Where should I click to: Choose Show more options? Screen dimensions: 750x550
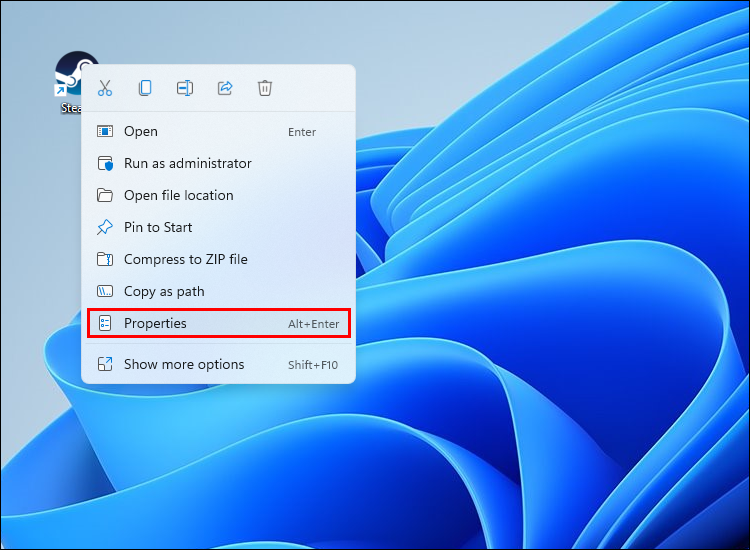[x=219, y=365]
